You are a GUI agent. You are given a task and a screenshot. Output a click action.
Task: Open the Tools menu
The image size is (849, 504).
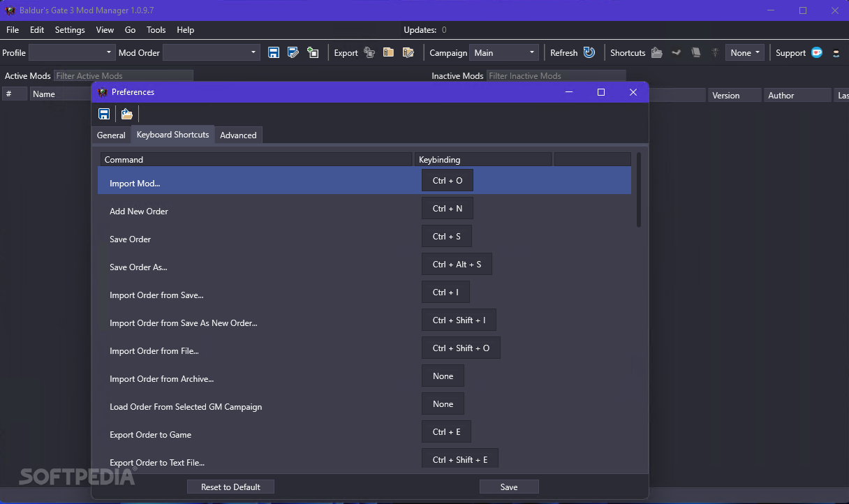156,30
